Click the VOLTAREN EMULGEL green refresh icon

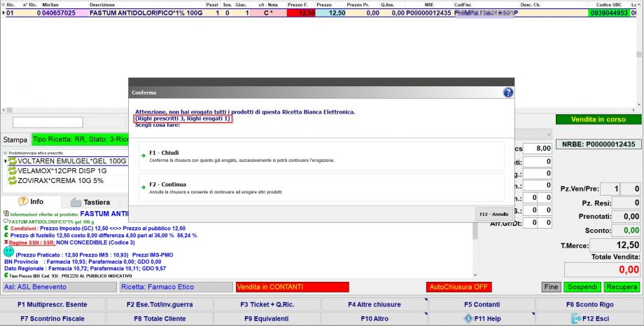click(x=11, y=161)
